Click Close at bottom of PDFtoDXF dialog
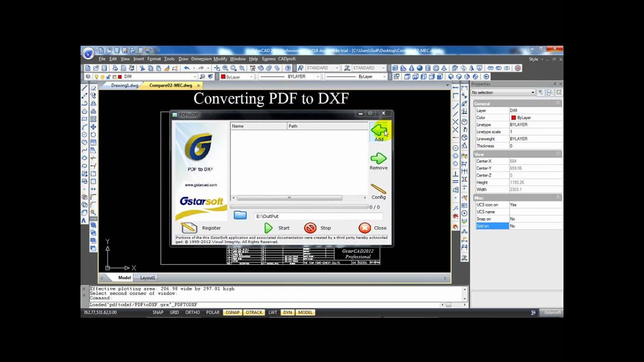The width and height of the screenshot is (644, 362). coord(373,228)
